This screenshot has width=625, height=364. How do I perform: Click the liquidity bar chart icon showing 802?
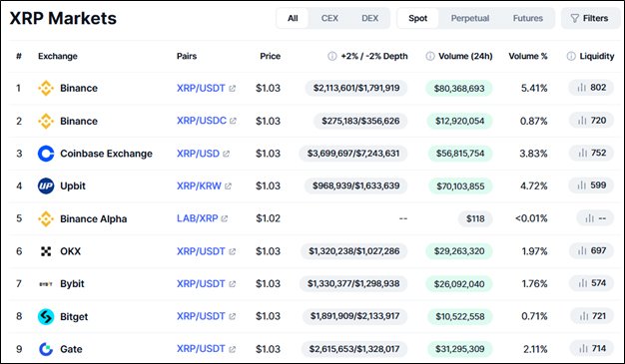pyautogui.click(x=582, y=87)
